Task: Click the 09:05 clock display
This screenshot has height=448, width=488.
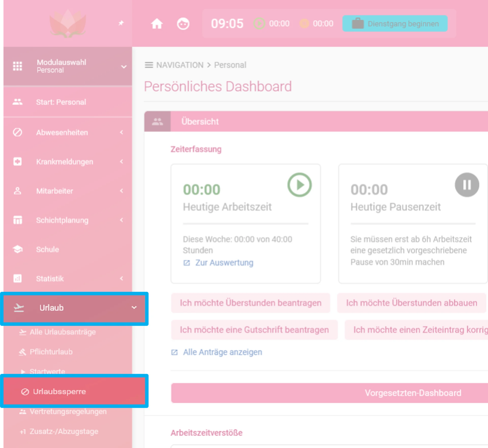Action: [227, 24]
